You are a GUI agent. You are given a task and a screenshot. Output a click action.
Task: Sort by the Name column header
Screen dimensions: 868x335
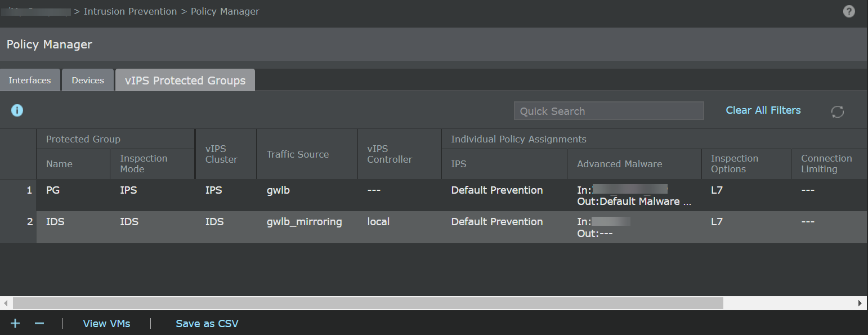tap(73, 164)
